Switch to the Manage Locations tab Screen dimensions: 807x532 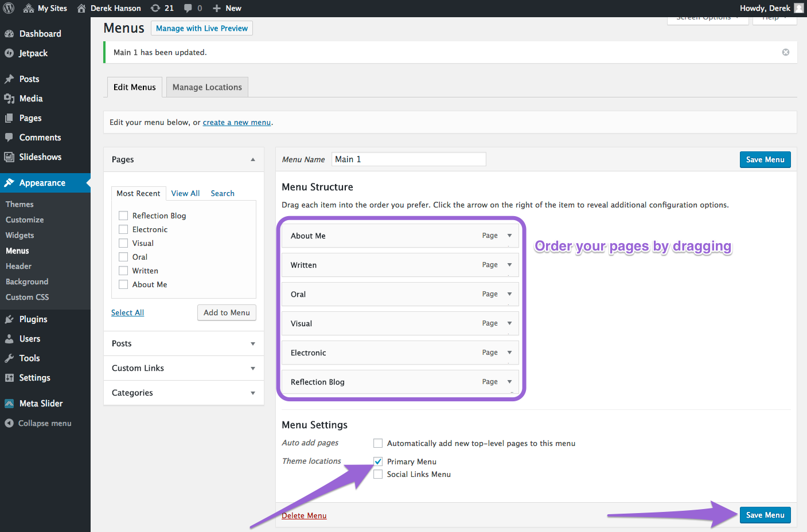click(207, 87)
